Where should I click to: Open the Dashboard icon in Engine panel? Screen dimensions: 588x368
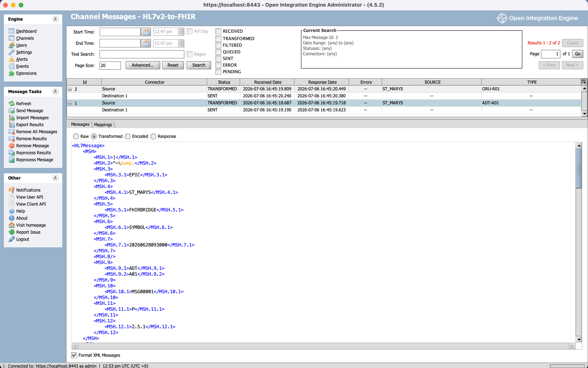[11, 31]
